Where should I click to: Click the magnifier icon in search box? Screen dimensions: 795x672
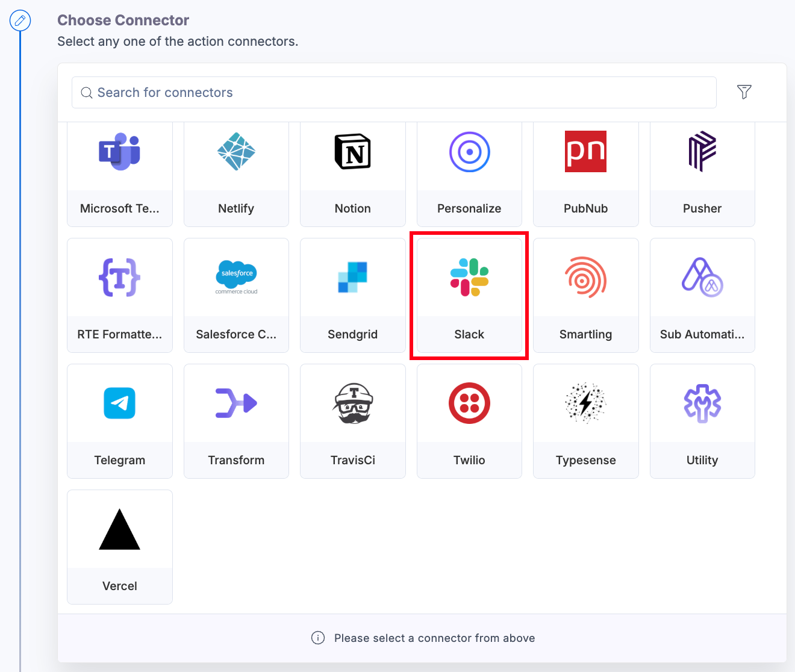[87, 93]
